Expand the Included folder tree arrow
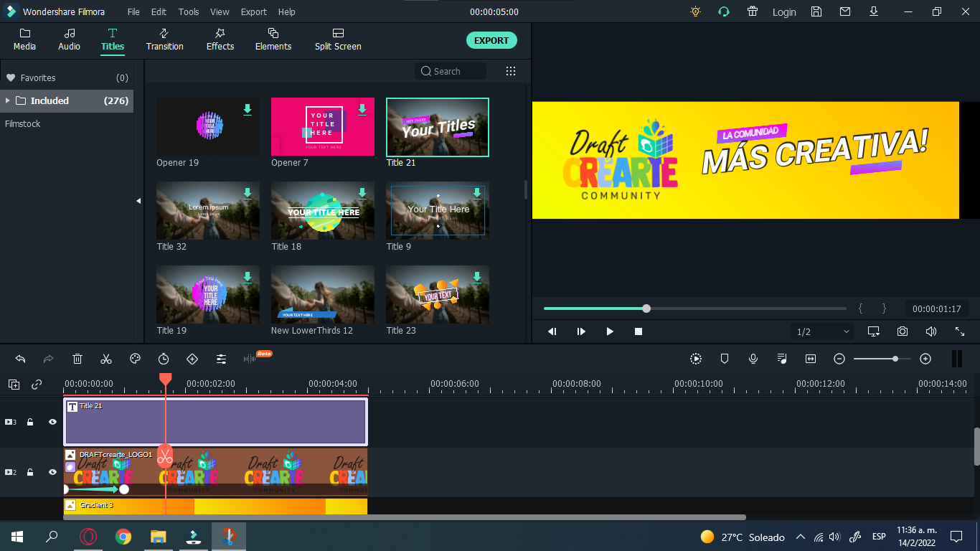The width and height of the screenshot is (980, 551). tap(8, 100)
